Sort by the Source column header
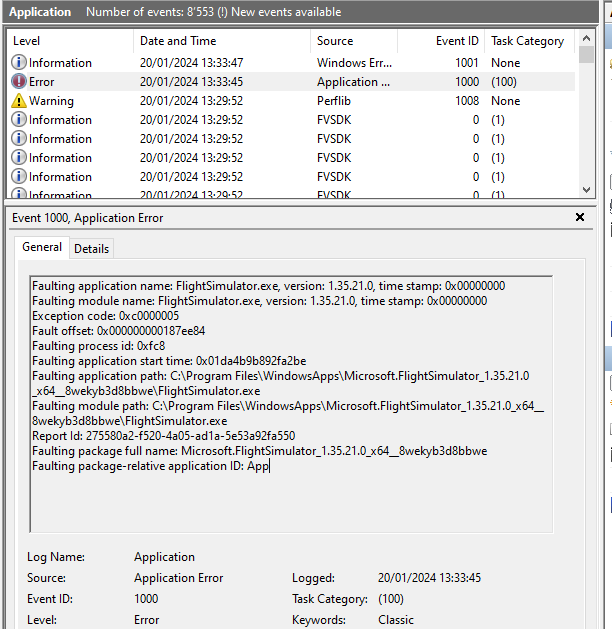 354,41
